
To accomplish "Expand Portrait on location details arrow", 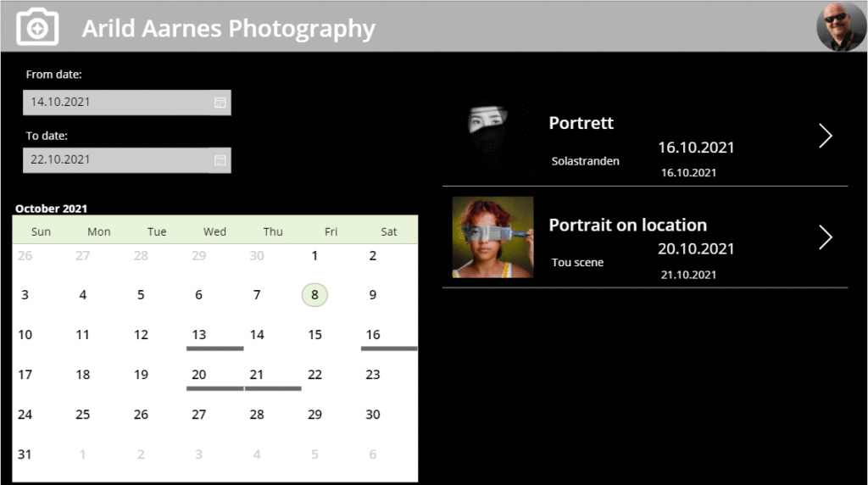I will pyautogui.click(x=826, y=237).
